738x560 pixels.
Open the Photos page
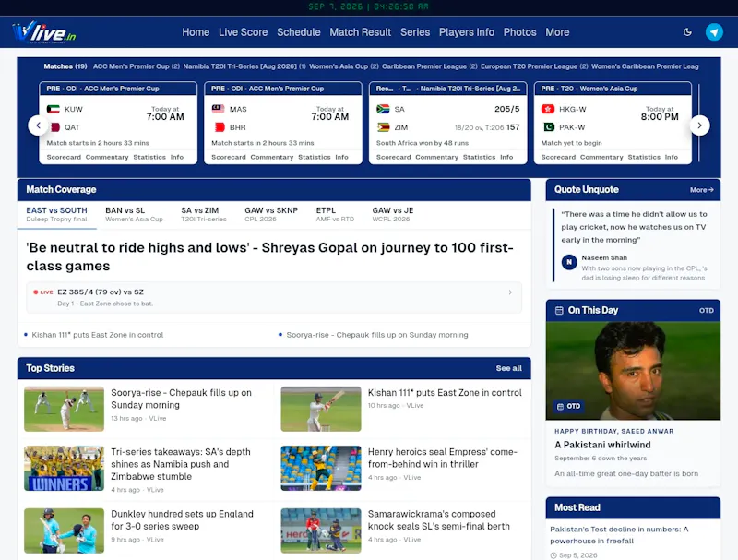[519, 32]
